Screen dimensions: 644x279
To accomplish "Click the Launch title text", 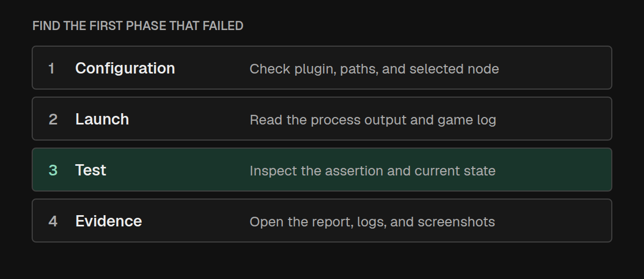I will pos(102,119).
